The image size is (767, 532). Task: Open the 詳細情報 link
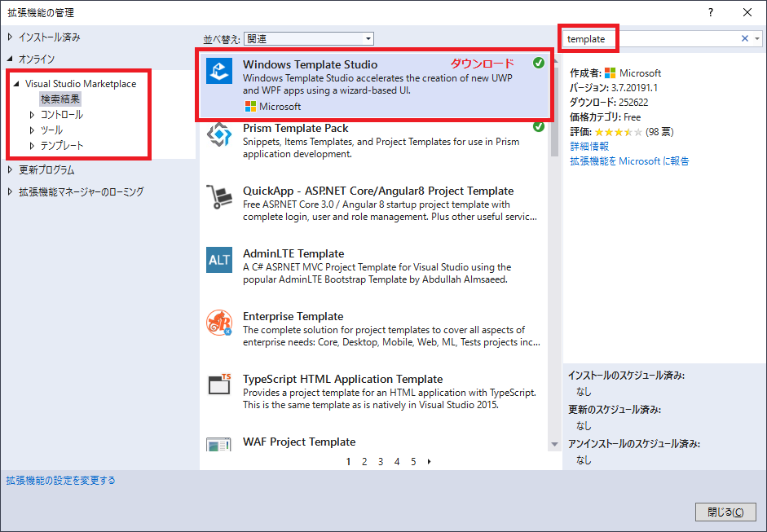click(589, 146)
